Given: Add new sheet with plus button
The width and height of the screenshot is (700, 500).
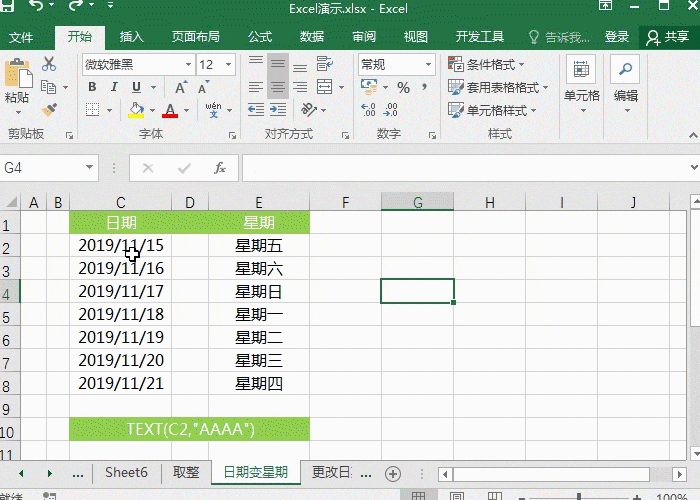Looking at the screenshot, I should [x=393, y=474].
